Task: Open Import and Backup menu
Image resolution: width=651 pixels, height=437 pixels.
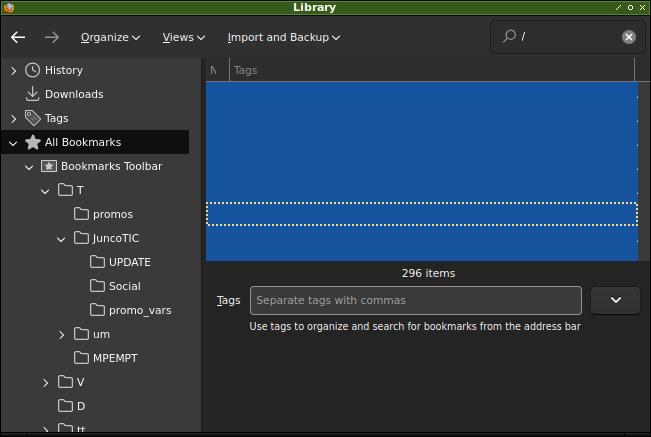Action: click(284, 37)
